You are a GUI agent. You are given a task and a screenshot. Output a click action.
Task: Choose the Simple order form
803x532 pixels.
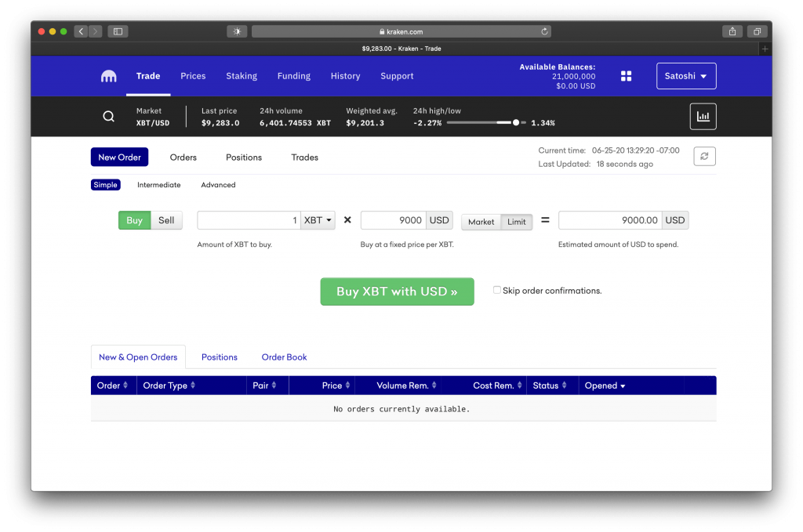pos(106,185)
